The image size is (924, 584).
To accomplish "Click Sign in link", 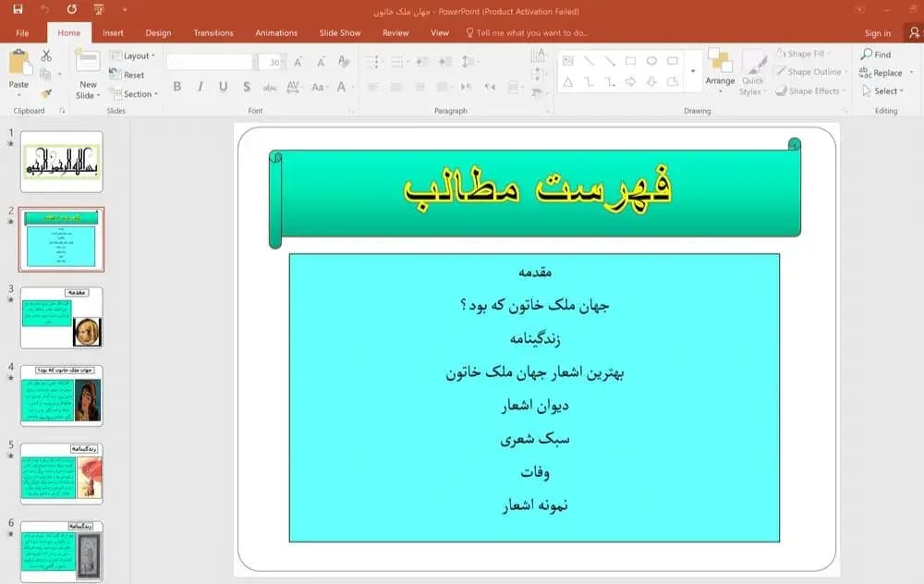I will (x=878, y=33).
